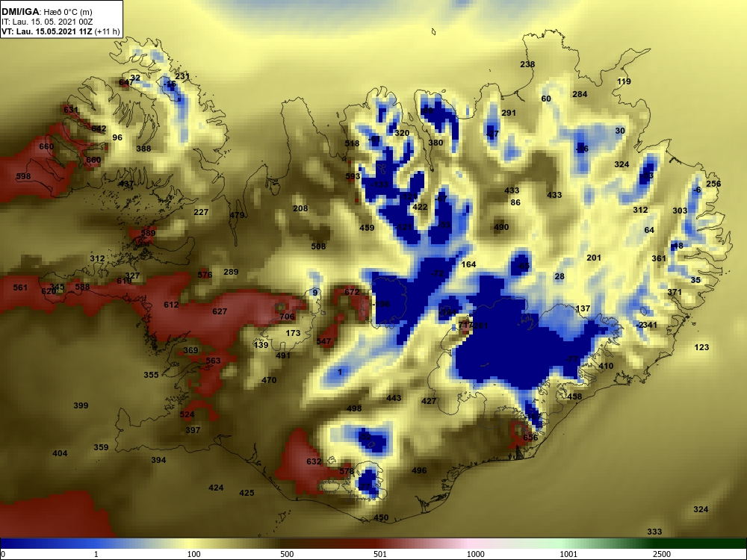Click the legend label '1001'
Viewport: 747px width, 560px height.
click(568, 554)
